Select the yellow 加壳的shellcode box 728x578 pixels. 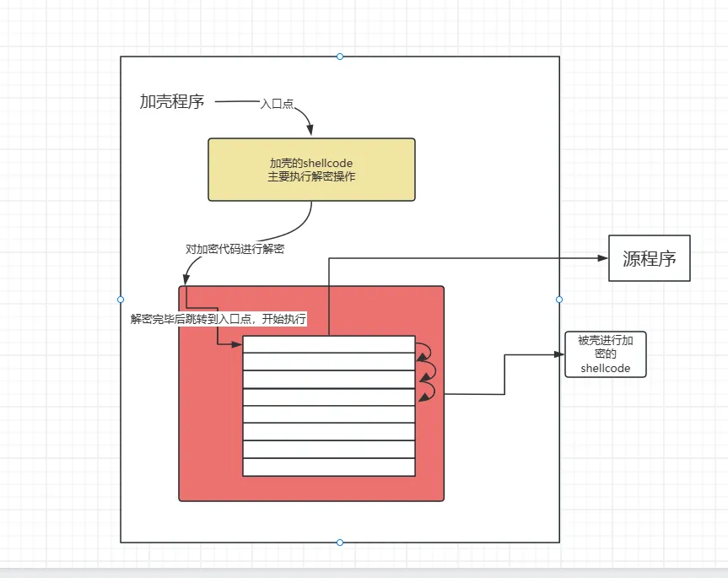click(x=311, y=170)
